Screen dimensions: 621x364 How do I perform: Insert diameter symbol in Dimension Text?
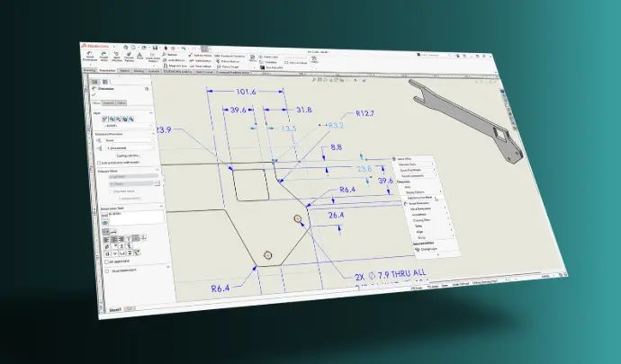(x=107, y=246)
